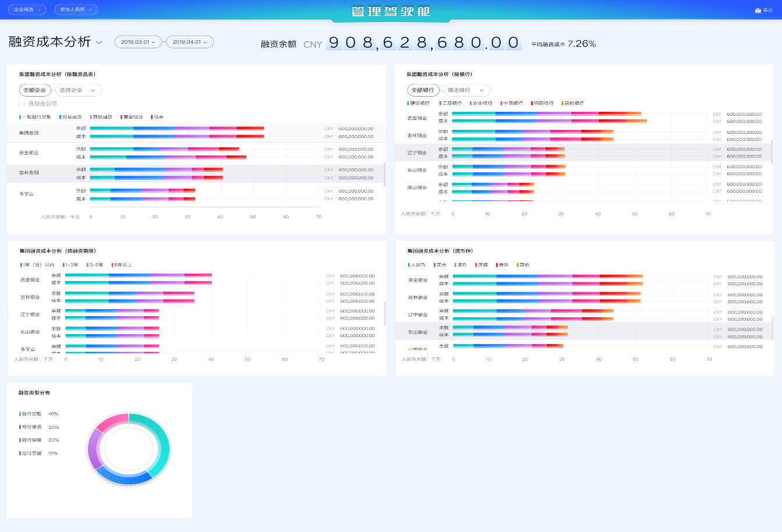Toggle 1年（含）以内 legend item
The width and height of the screenshot is (782, 532).
(x=37, y=265)
